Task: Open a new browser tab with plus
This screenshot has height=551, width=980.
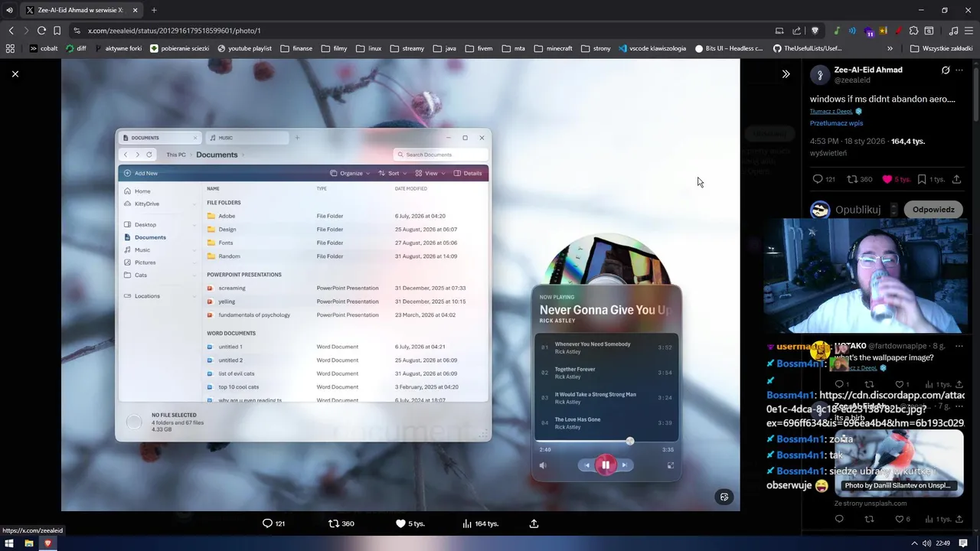Action: coord(154,10)
